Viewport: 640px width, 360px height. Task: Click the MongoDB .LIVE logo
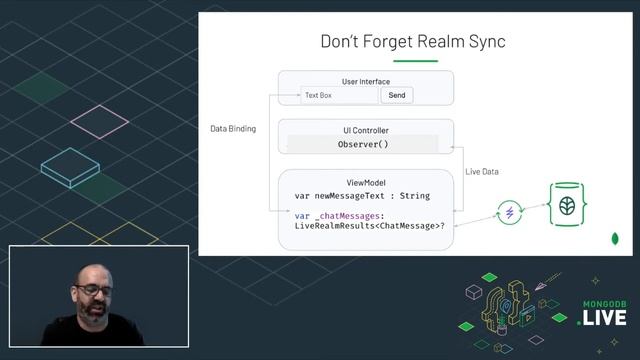602,313
